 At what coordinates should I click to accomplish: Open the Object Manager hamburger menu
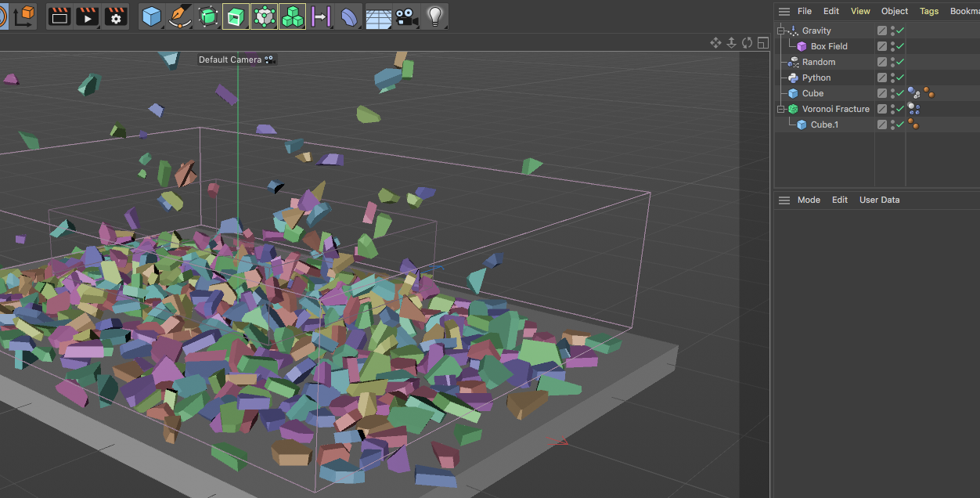784,12
